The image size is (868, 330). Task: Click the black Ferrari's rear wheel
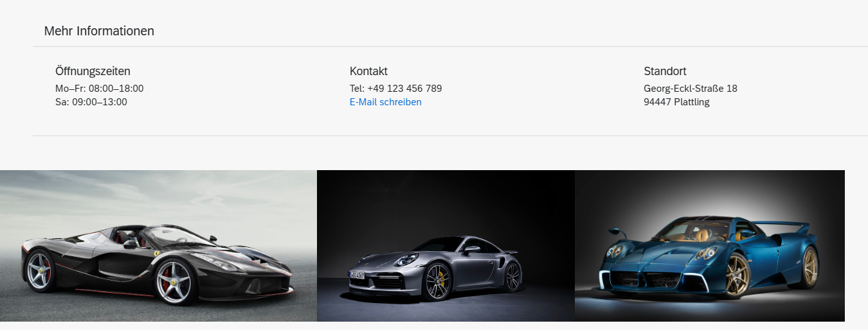click(x=39, y=270)
